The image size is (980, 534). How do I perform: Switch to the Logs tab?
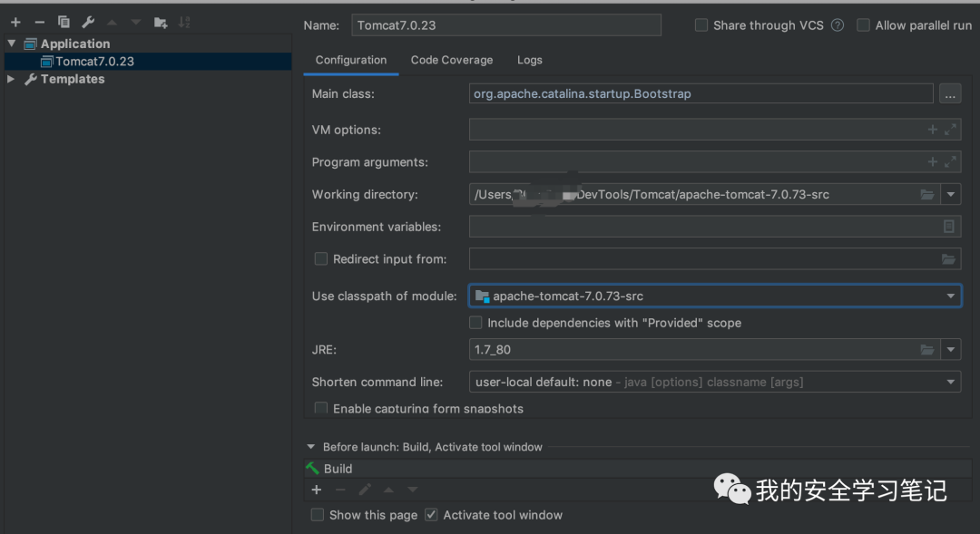(x=529, y=60)
